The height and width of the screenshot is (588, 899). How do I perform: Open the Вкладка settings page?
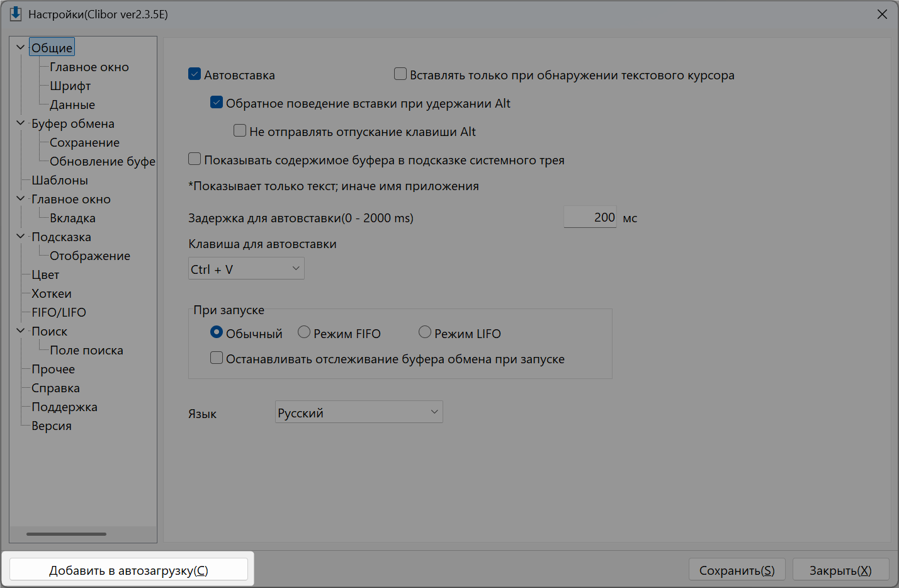(73, 218)
